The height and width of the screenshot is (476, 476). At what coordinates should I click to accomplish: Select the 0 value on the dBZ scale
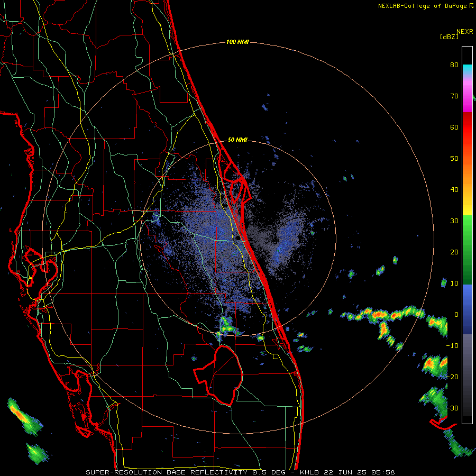(x=456, y=315)
